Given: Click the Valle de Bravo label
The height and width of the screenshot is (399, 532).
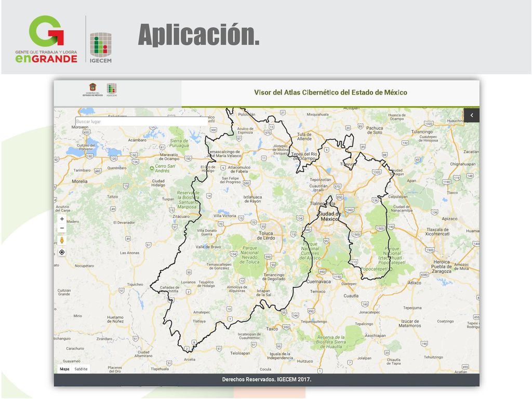Looking at the screenshot, I should tap(208, 247).
